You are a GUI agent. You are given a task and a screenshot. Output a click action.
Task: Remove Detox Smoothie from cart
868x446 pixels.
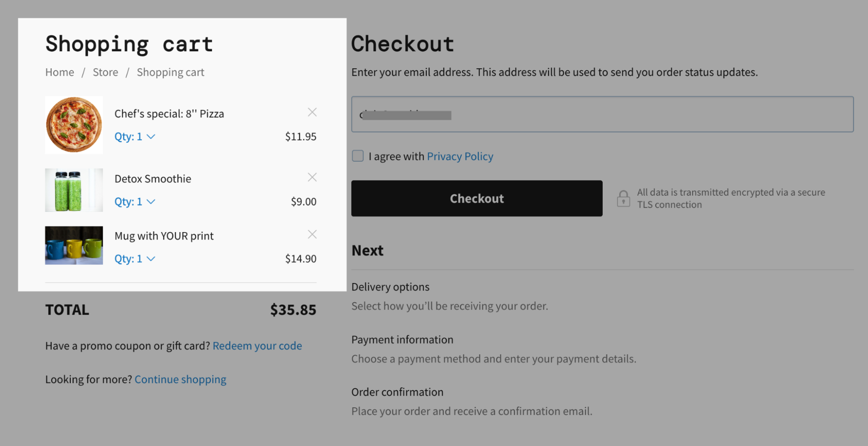pos(312,177)
